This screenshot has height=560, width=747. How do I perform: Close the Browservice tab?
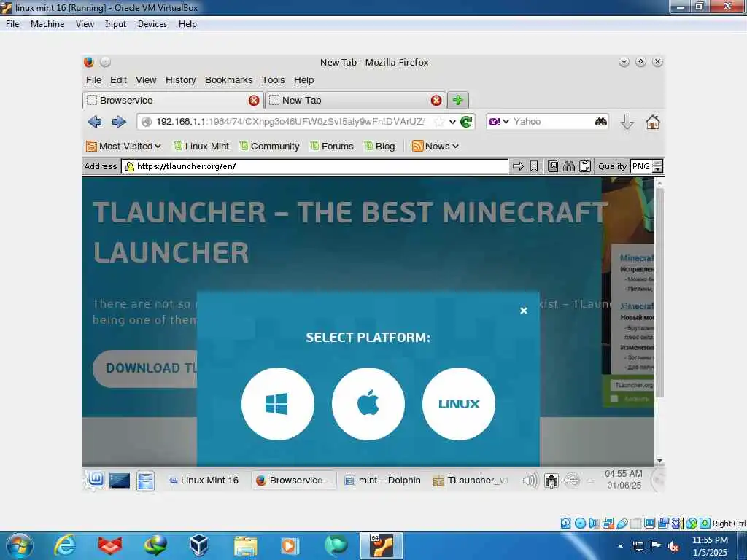(254, 101)
